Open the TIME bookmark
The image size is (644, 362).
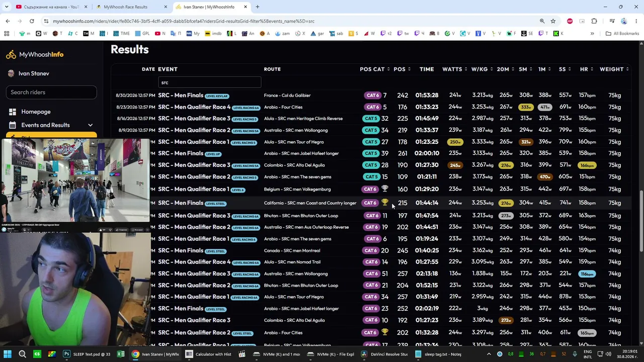click(122, 34)
